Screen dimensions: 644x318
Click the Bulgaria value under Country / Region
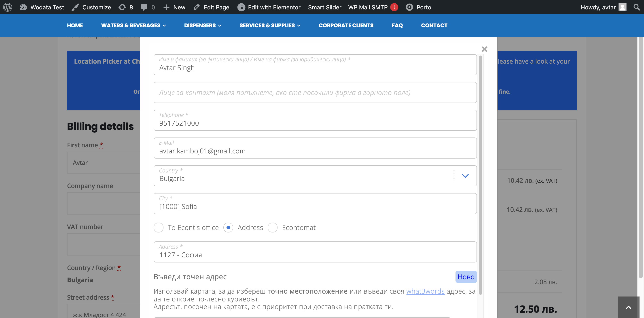pyautogui.click(x=80, y=280)
